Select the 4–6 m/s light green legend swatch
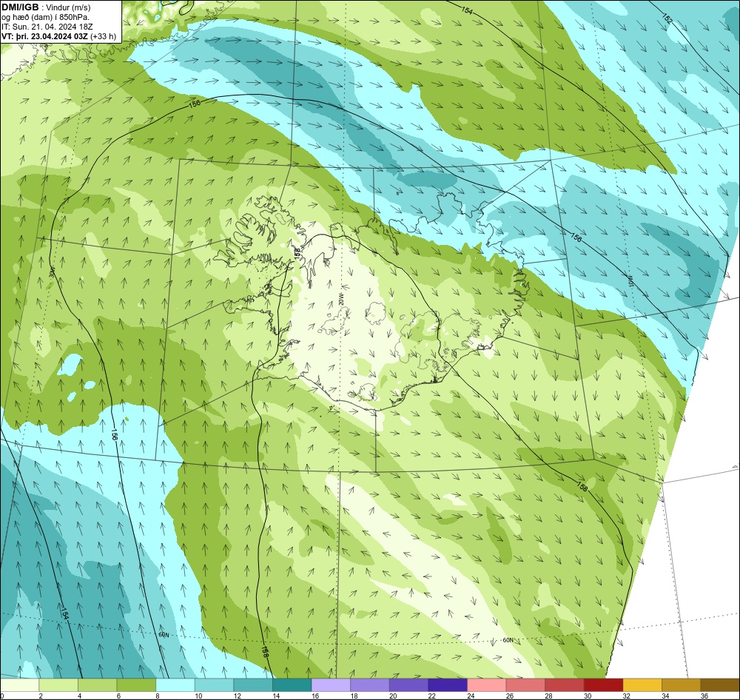Image resolution: width=740 pixels, height=700 pixels. click(x=97, y=685)
